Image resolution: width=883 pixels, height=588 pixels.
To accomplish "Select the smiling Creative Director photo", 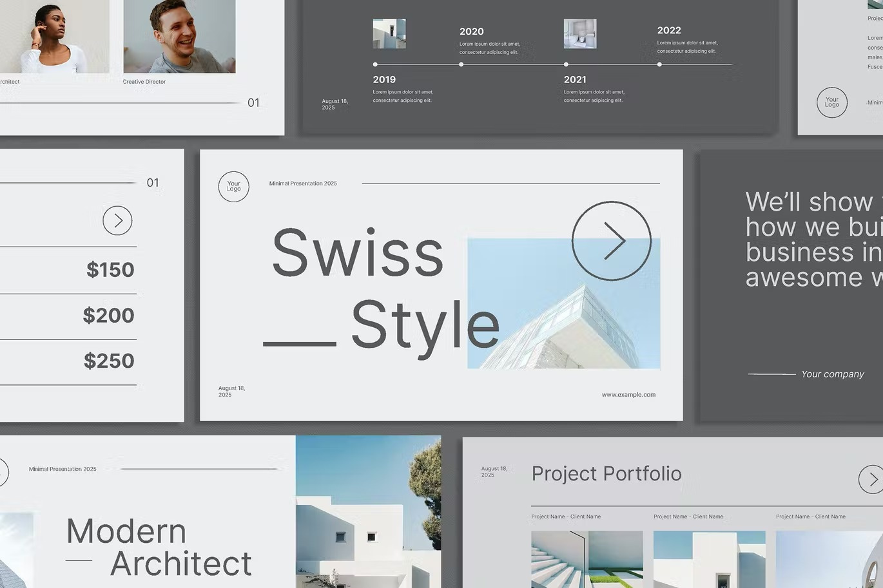I will (179, 36).
